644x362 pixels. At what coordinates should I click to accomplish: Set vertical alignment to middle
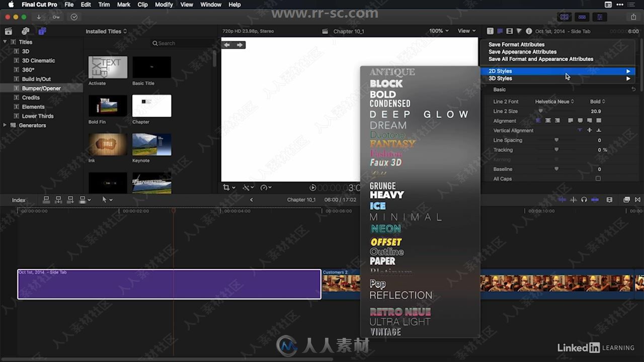coord(589,130)
